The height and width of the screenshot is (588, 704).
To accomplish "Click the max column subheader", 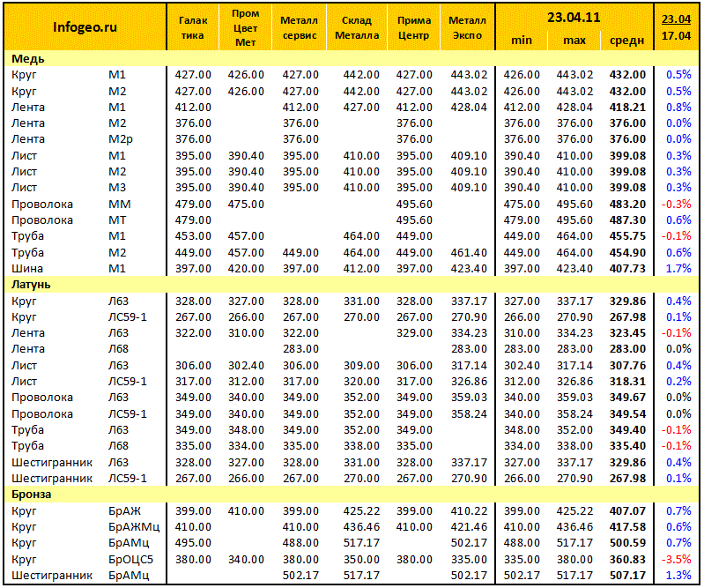I will [x=574, y=41].
